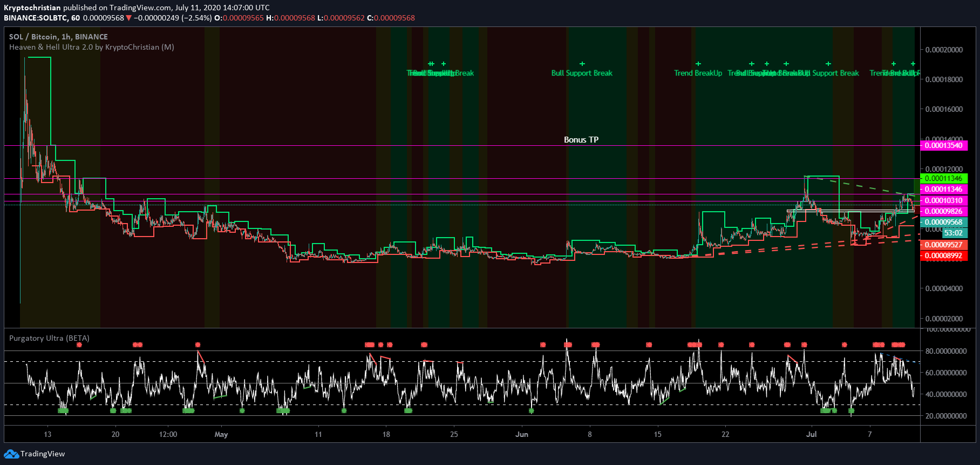Click the Heaven & Hell Ultra 2.0 indicator label
Image resolution: width=980 pixels, height=465 pixels.
[x=92, y=47]
